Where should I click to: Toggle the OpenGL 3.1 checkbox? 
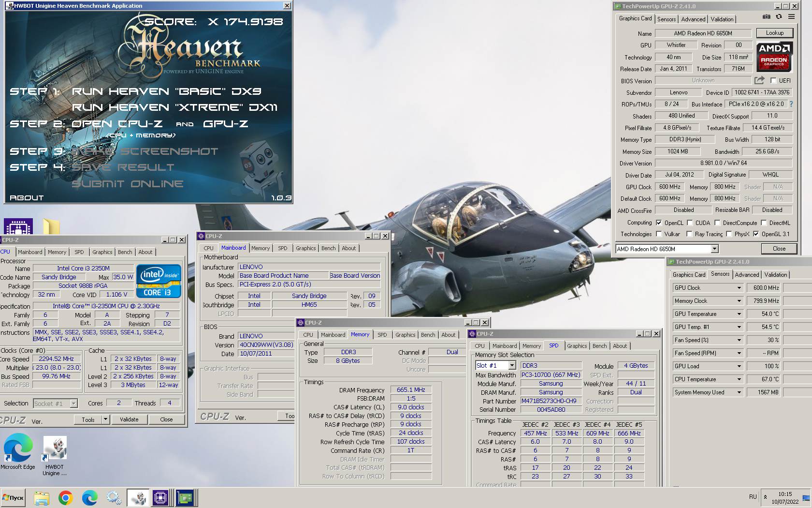tap(756, 234)
